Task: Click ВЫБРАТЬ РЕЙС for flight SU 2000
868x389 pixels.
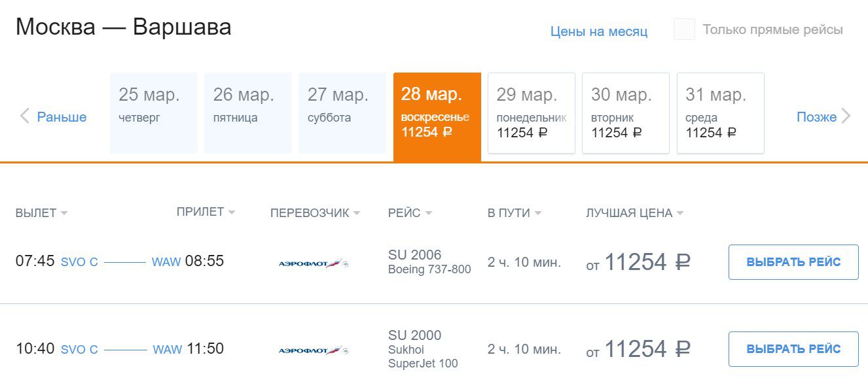Action: pos(793,349)
